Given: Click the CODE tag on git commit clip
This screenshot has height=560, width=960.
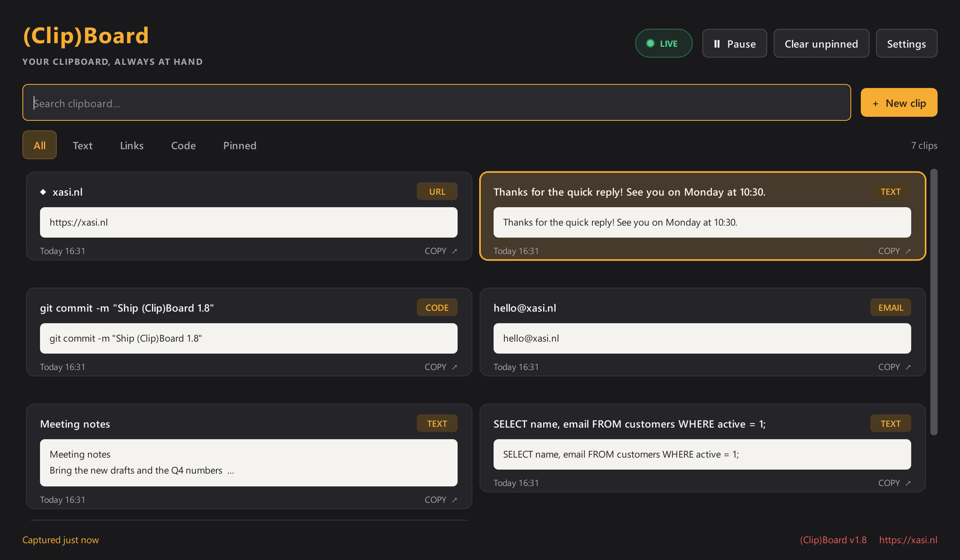Looking at the screenshot, I should (437, 308).
